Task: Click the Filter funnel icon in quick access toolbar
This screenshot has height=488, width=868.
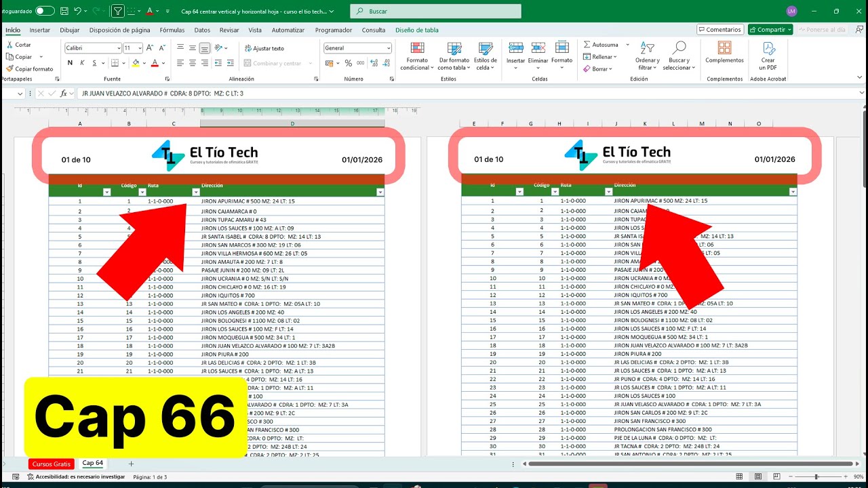Action: 118,11
